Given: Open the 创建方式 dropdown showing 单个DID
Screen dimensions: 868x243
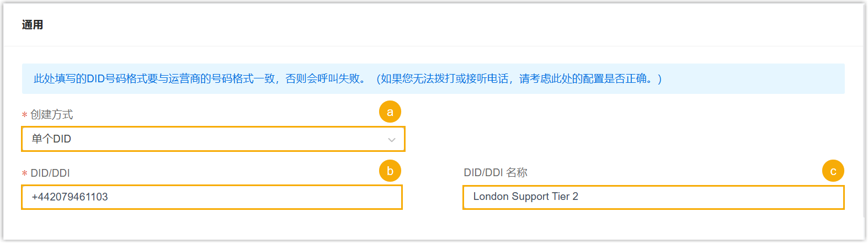Looking at the screenshot, I should (213, 139).
